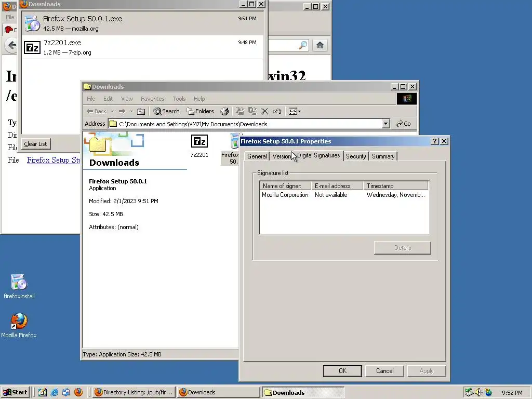Click the E-mail address column header

[x=337, y=186]
